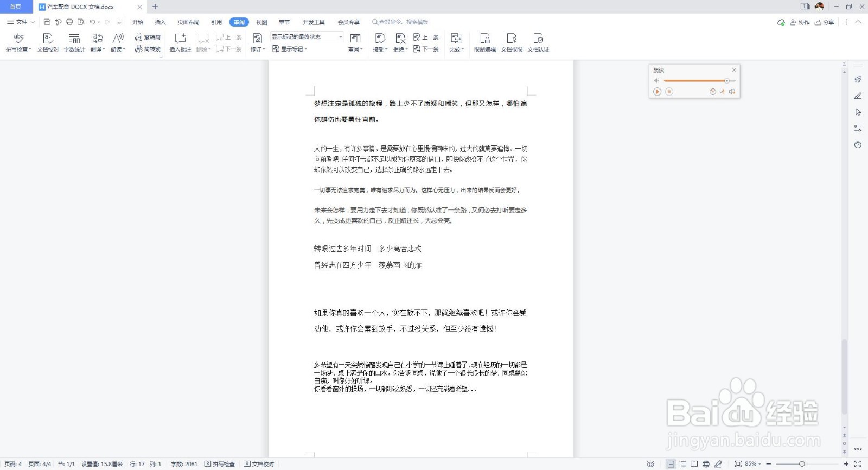Click the print preview icon

tap(81, 22)
